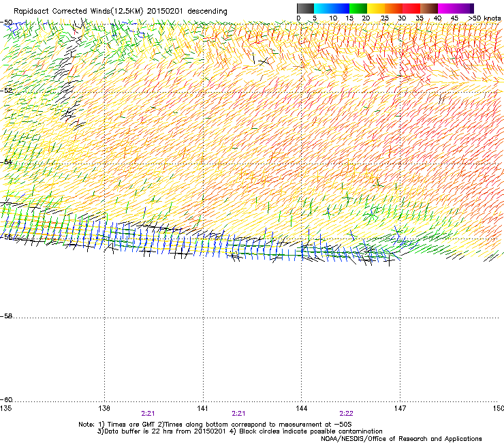504x443 pixels.
Task: Click the '>50 knots' legend label
Action: (484, 18)
